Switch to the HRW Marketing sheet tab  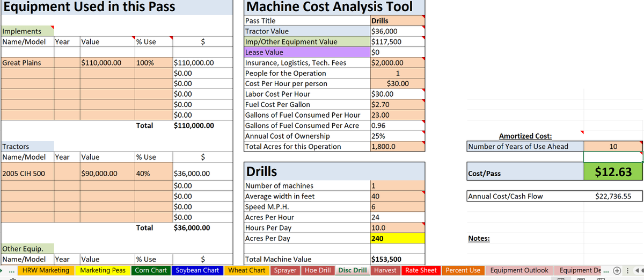click(46, 270)
